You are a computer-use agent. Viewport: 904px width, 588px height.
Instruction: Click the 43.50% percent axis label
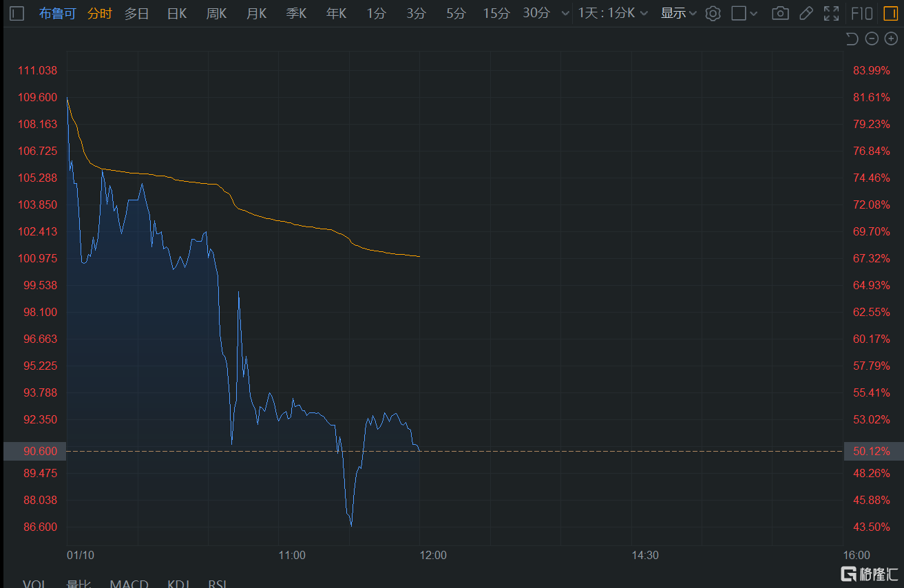click(872, 527)
